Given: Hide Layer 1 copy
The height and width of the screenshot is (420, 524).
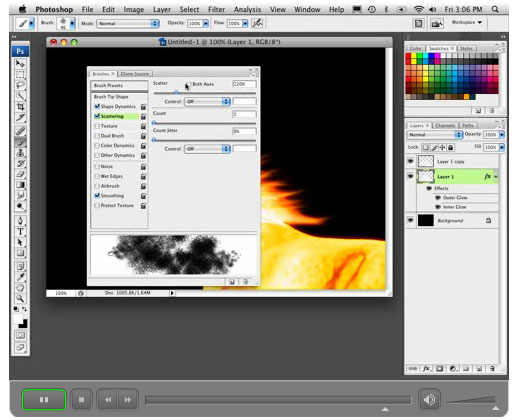Looking at the screenshot, I should coord(411,161).
